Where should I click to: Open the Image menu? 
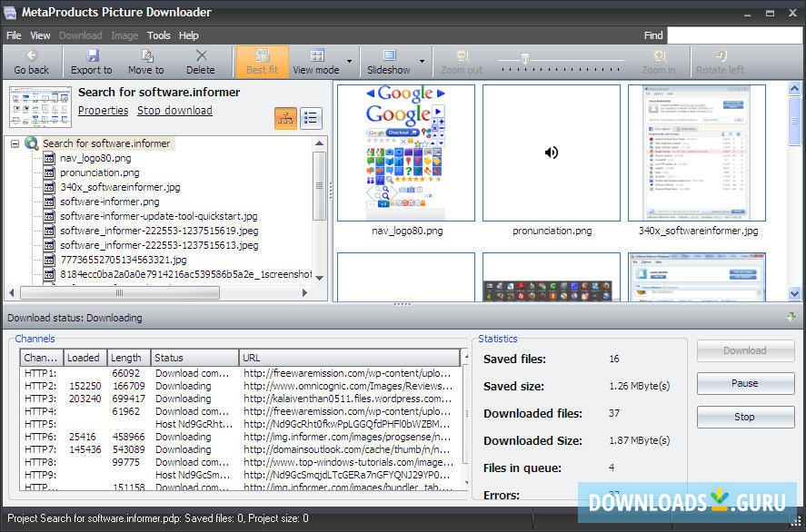click(124, 35)
